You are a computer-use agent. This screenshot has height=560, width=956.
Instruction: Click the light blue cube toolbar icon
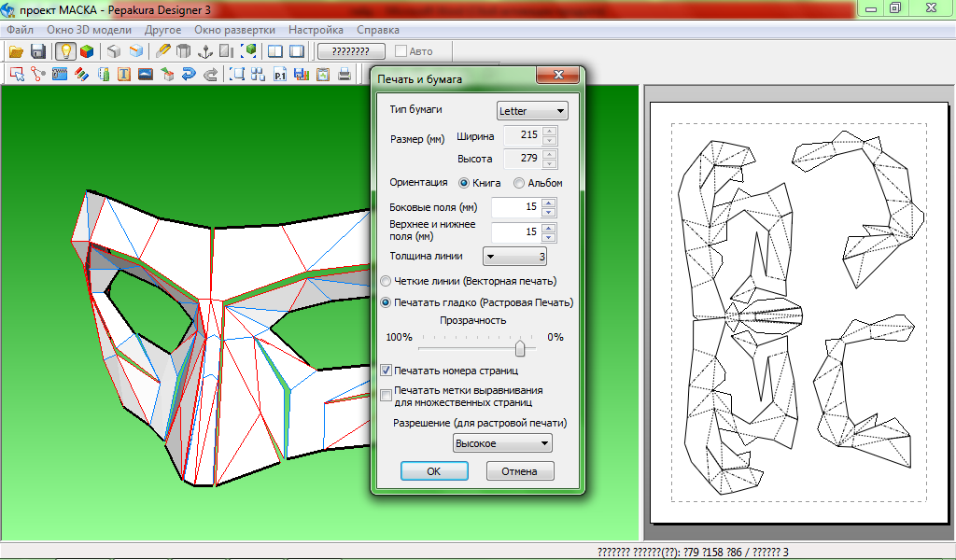(x=136, y=51)
